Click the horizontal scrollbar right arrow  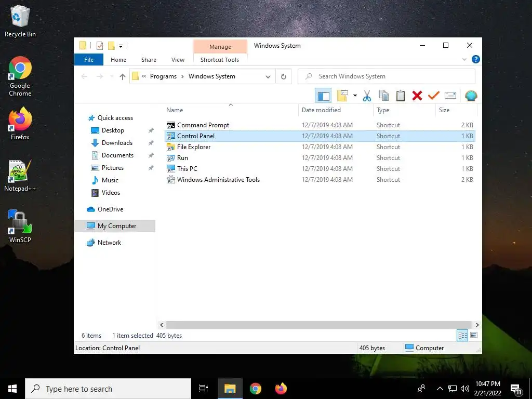[477, 325]
